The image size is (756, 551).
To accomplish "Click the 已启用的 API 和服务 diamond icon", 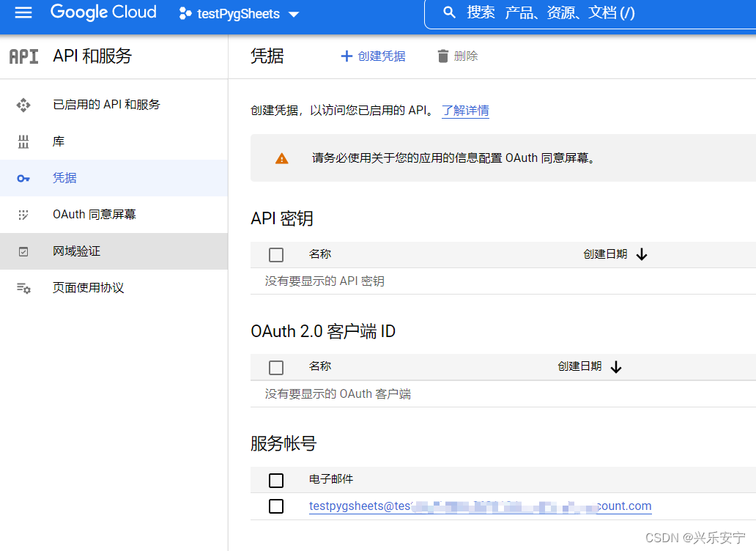I will (23, 105).
